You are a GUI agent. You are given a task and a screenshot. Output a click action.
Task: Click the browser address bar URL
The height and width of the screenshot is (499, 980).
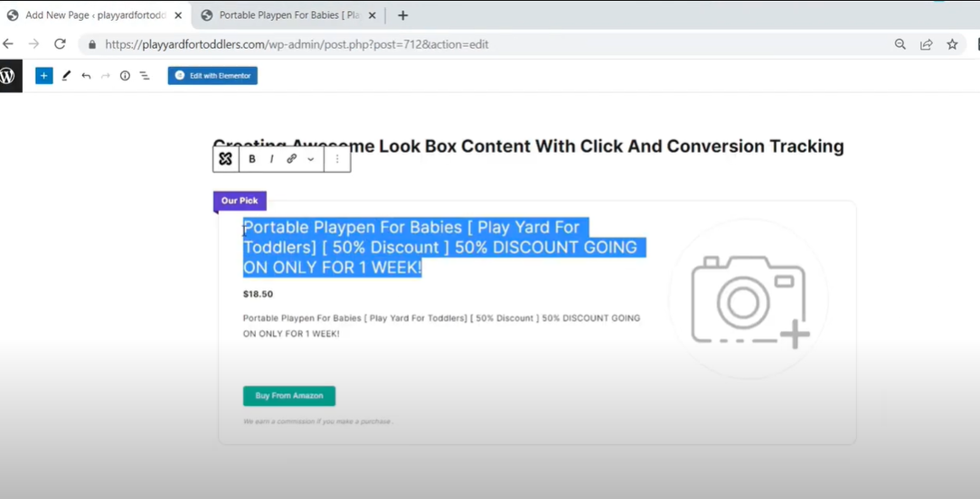click(x=297, y=44)
